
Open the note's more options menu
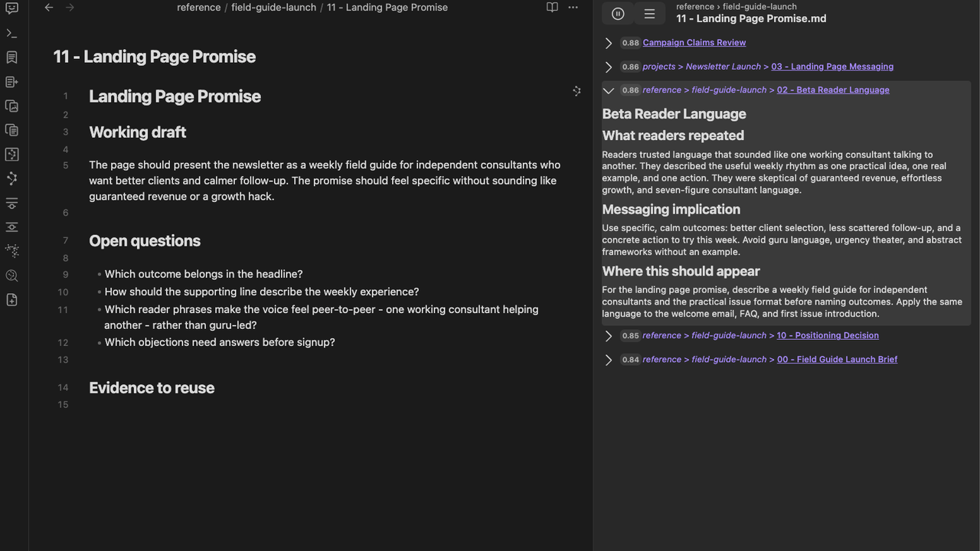573,8
